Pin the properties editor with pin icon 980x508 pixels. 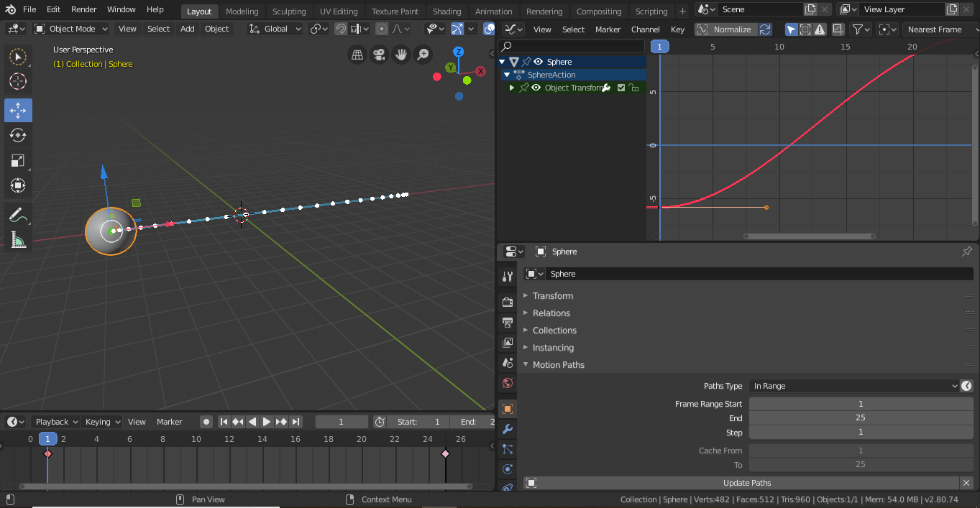pyautogui.click(x=967, y=251)
